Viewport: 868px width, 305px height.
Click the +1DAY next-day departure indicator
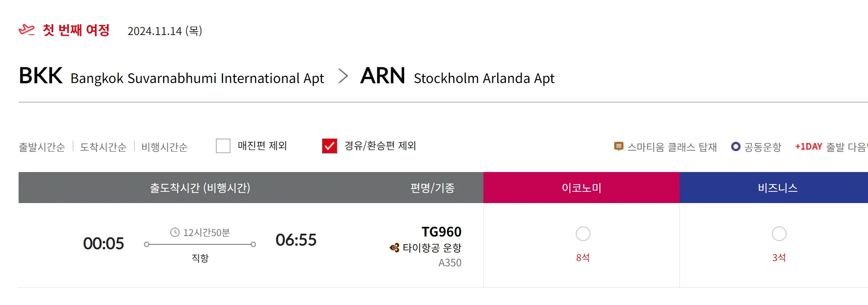coord(808,147)
